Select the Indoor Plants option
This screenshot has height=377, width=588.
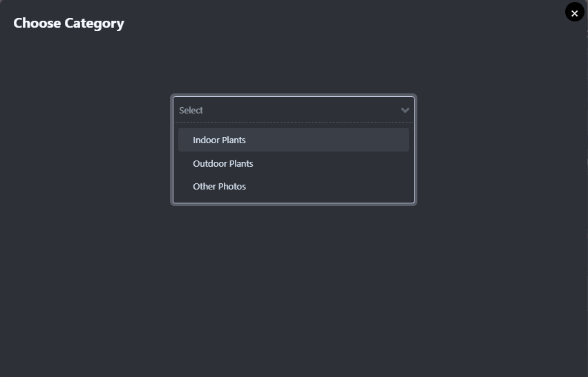(x=219, y=140)
